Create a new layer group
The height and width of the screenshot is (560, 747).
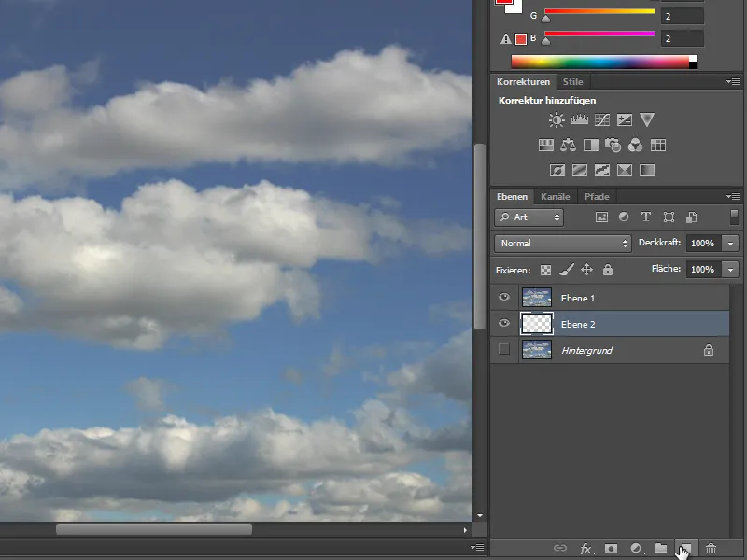coord(661,548)
